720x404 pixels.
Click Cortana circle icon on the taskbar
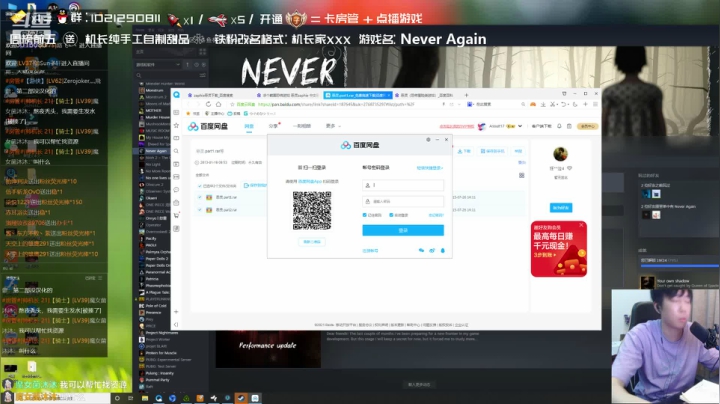tap(117, 398)
